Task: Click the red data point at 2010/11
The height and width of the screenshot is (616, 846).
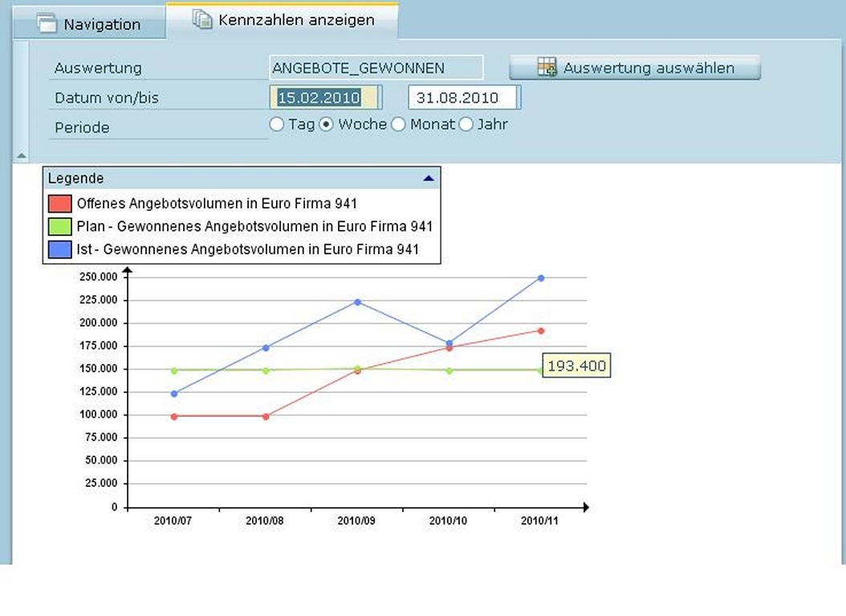Action: pyautogui.click(x=541, y=330)
